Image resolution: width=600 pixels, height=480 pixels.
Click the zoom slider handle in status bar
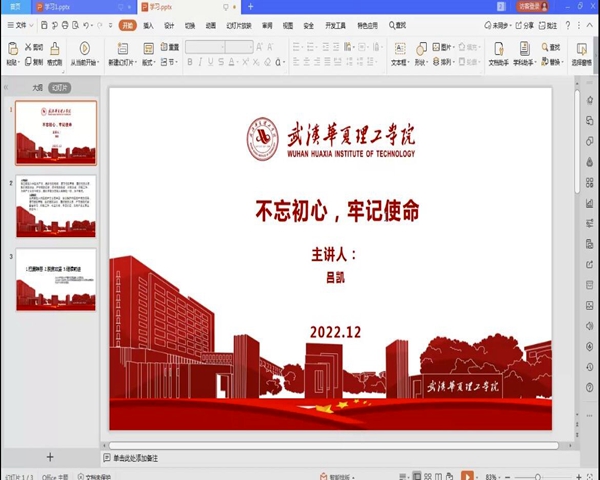pyautogui.click(x=537, y=477)
